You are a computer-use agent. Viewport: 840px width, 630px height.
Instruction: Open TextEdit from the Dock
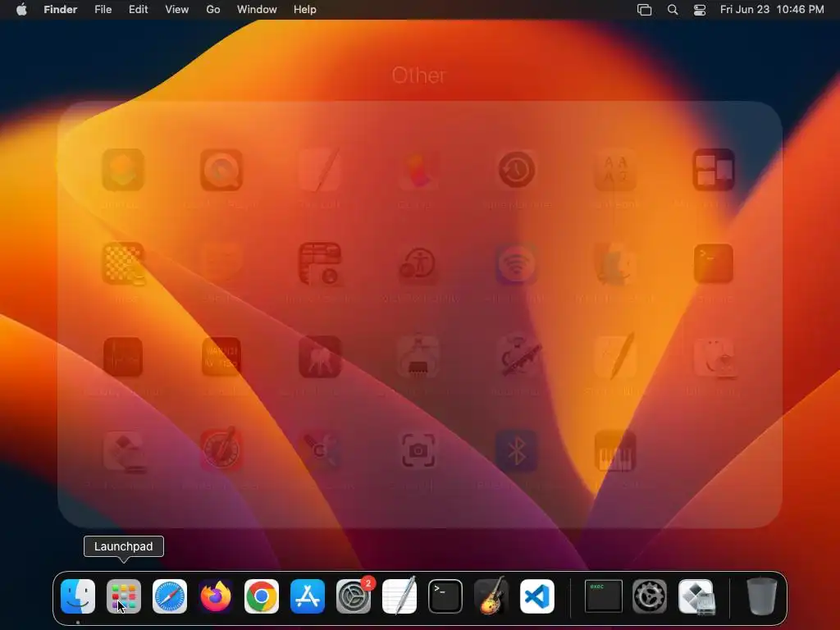(x=399, y=596)
